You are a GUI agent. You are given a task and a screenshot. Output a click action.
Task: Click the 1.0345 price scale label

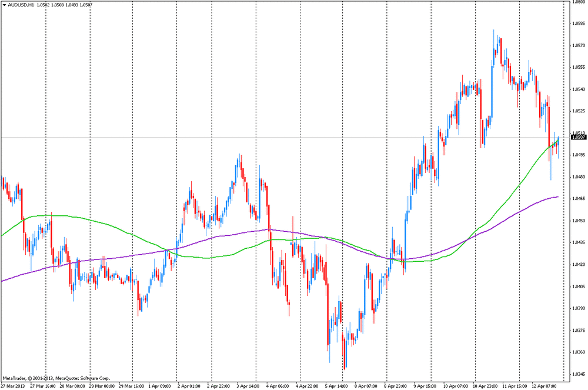[579, 374]
